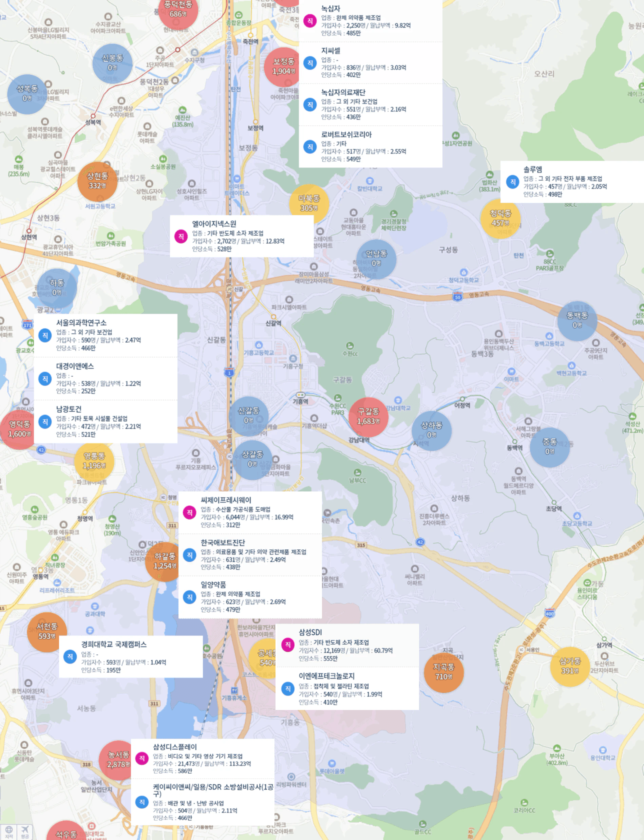Select the 지곡동 710명 district bubble
The height and width of the screenshot is (840, 644).
pyautogui.click(x=443, y=672)
